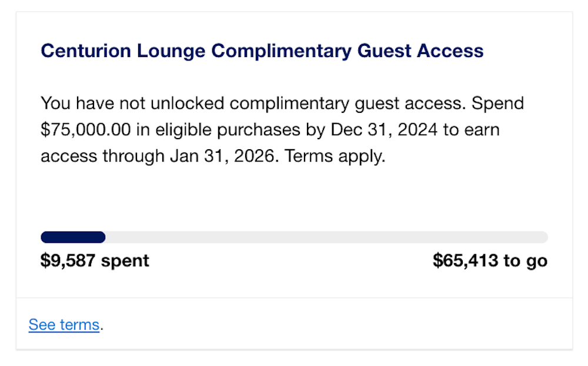588x366 pixels.
Task: Click the spending progress bar
Action: click(x=294, y=237)
